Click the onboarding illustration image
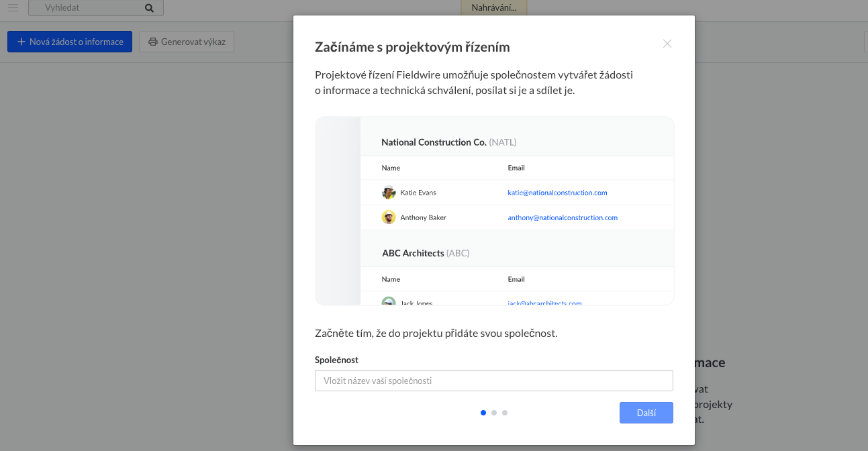The width and height of the screenshot is (868, 451). click(x=494, y=211)
